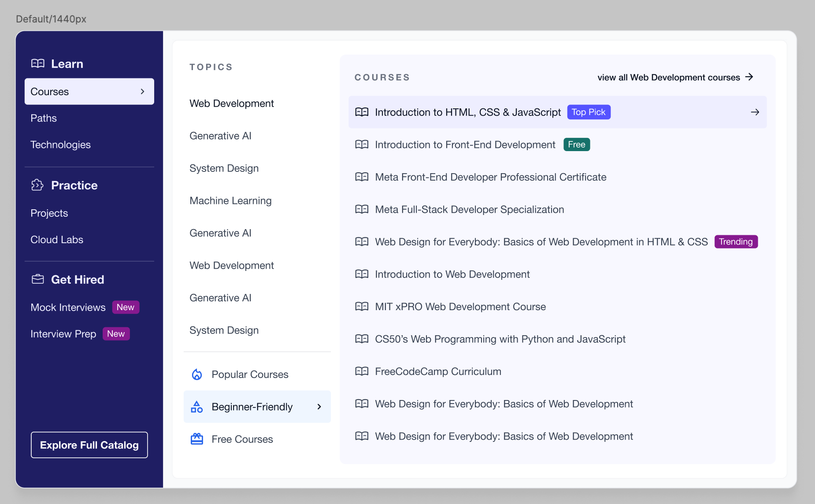815x504 pixels.
Task: Click book icon beside CS50's Web Programming
Action: [x=362, y=339]
